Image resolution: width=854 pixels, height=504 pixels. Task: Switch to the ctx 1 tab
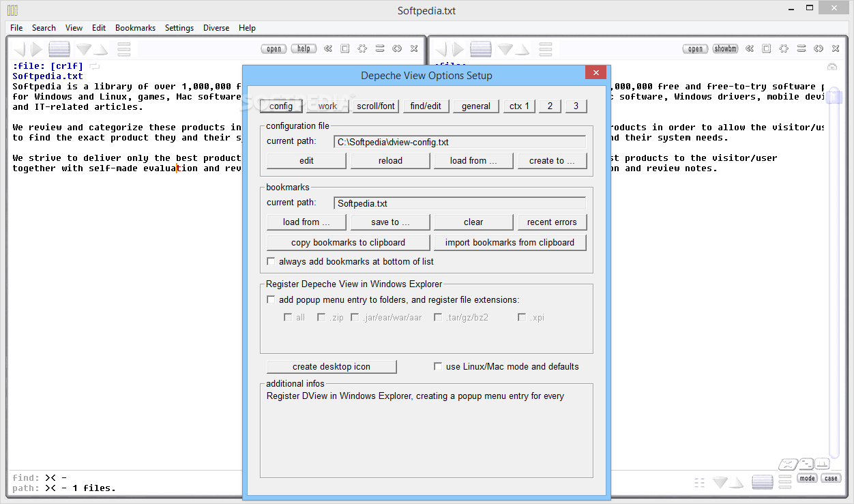click(519, 106)
